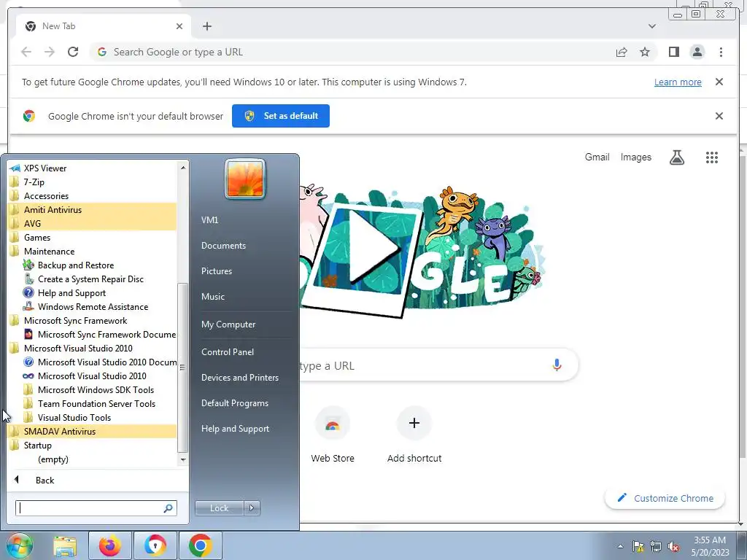This screenshot has width=747, height=560.
Task: Open Microsoft Visual Studio 2010 Documentation
Action: pyautogui.click(x=93, y=362)
